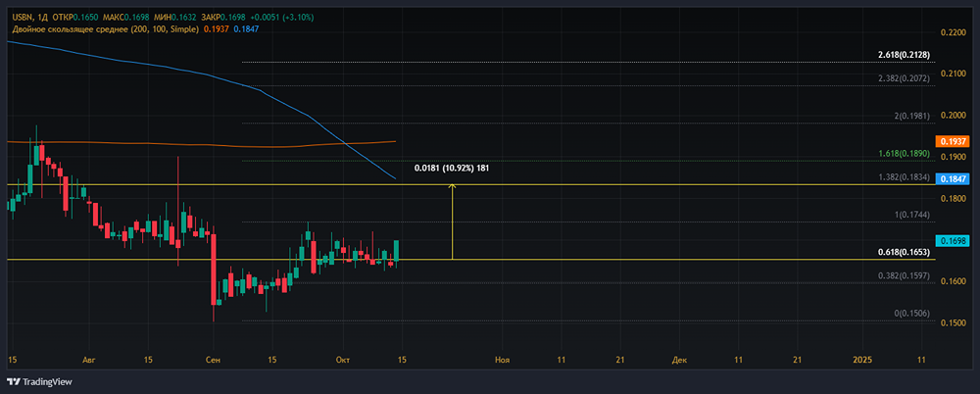Image resolution: width=980 pixels, height=394 pixels.
Task: Select Fibonacci level 0.618(0.1653) label
Action: tap(904, 251)
